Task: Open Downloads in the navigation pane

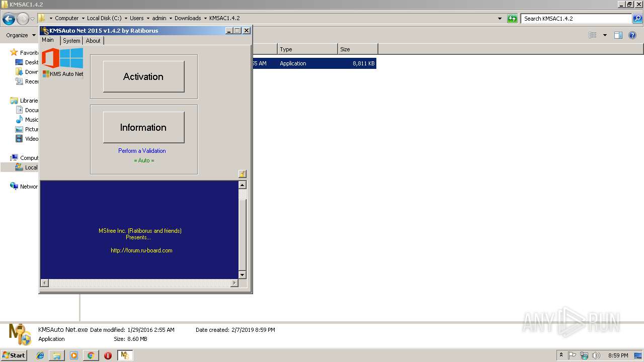Action: pos(27,72)
